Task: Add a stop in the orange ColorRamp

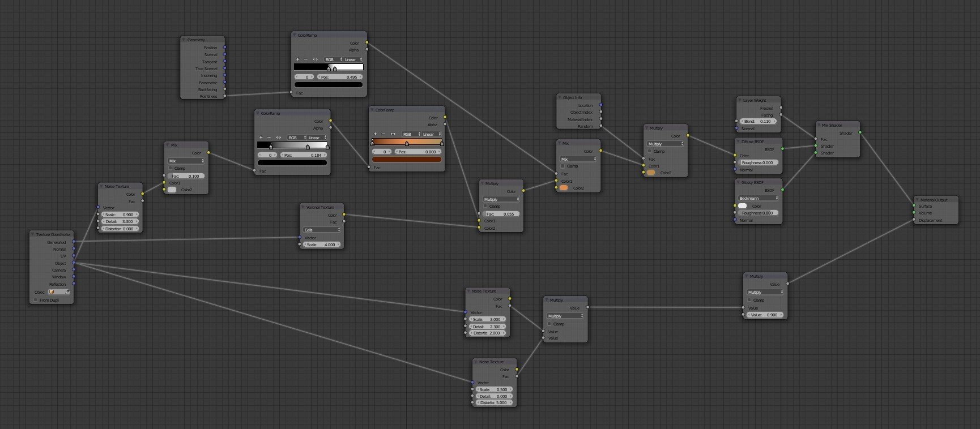Action: [375, 134]
